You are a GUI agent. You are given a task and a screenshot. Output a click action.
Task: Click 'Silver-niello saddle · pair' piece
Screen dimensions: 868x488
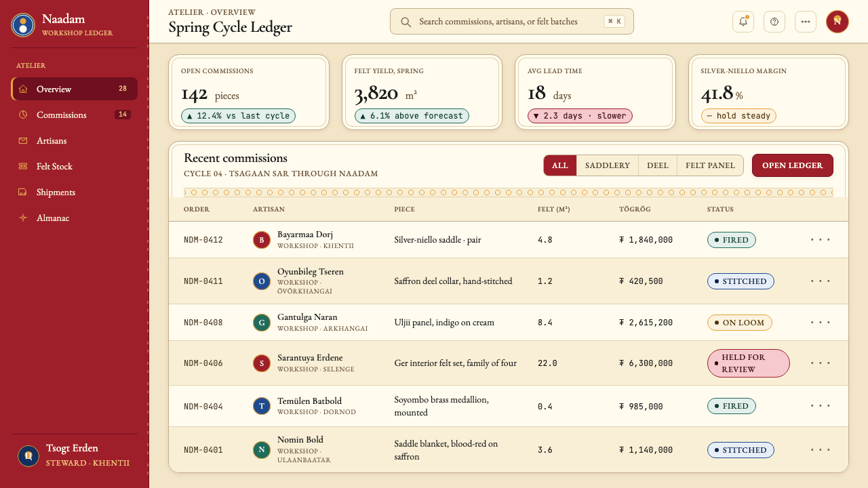click(x=437, y=240)
